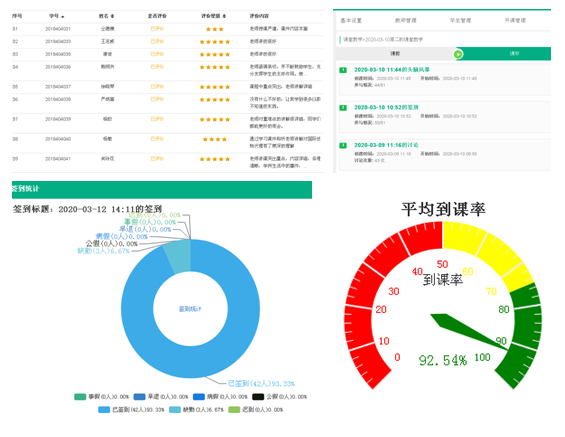
Task: Open the 2020-03-10 11:44 头脑风暴 link
Action: click(x=392, y=70)
